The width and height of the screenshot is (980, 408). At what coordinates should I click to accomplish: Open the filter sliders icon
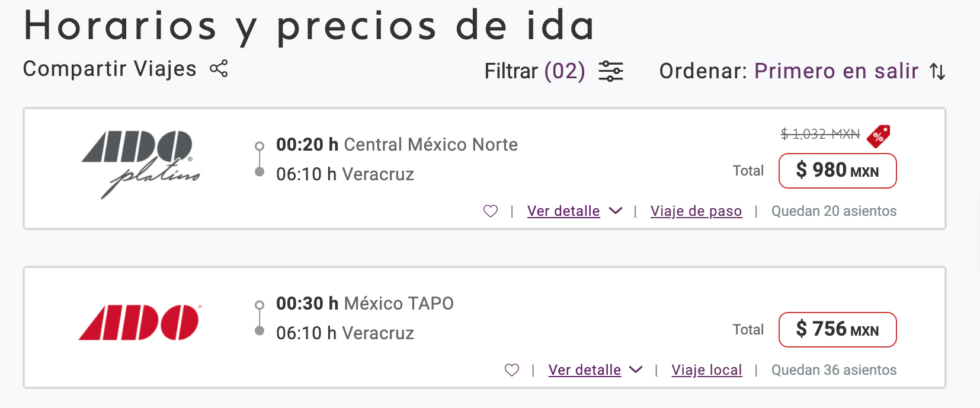[610, 71]
